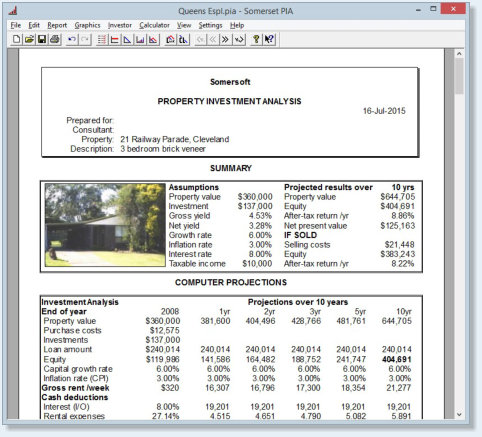Image resolution: width=482 pixels, height=437 pixels.
Task: Open the Settings menu
Action: (x=210, y=25)
